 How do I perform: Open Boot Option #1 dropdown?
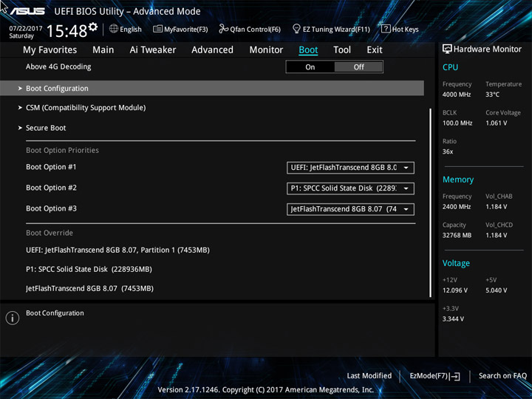(x=350, y=168)
